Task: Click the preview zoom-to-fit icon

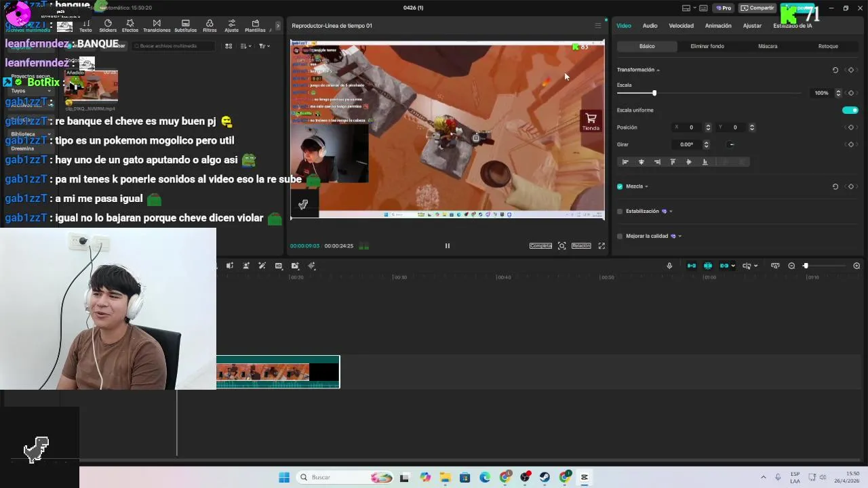Action: [561, 246]
